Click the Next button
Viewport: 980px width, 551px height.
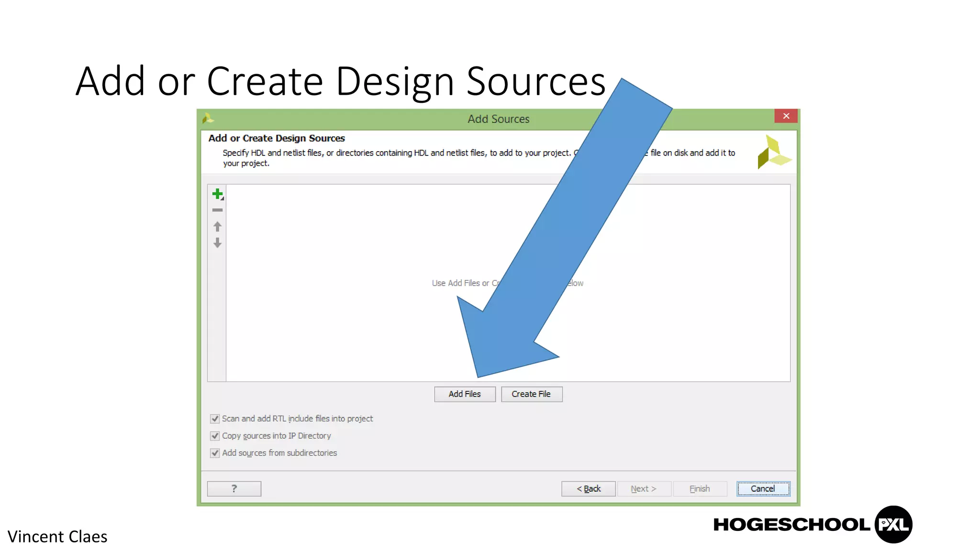pyautogui.click(x=644, y=488)
